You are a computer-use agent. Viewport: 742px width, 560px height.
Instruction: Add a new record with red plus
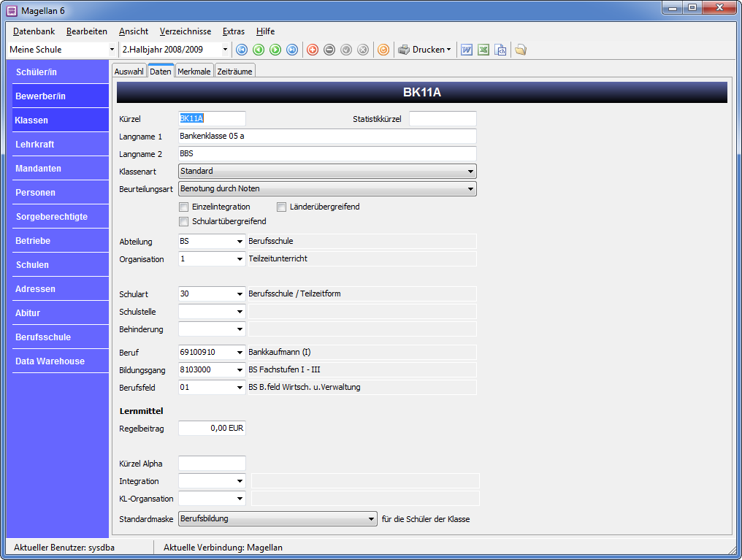313,50
